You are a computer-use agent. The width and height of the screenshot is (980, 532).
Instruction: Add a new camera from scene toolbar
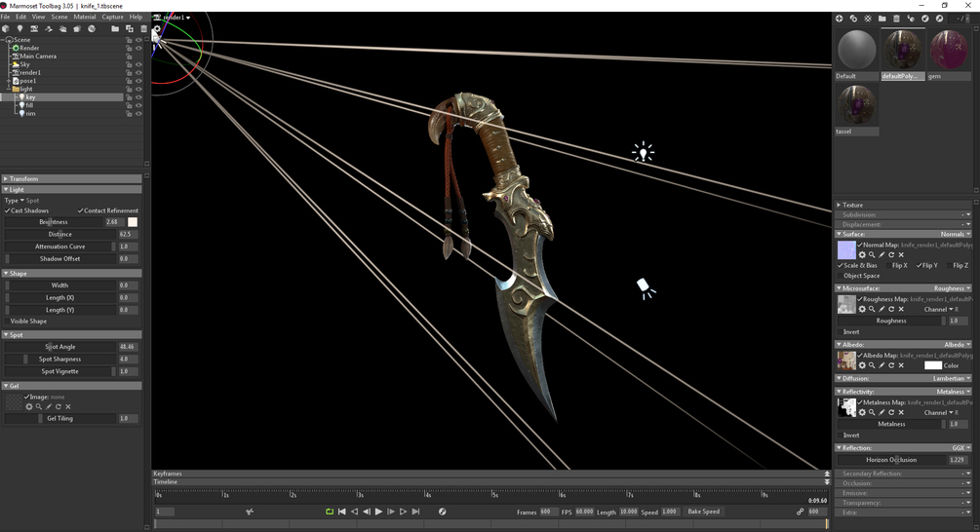[34, 28]
